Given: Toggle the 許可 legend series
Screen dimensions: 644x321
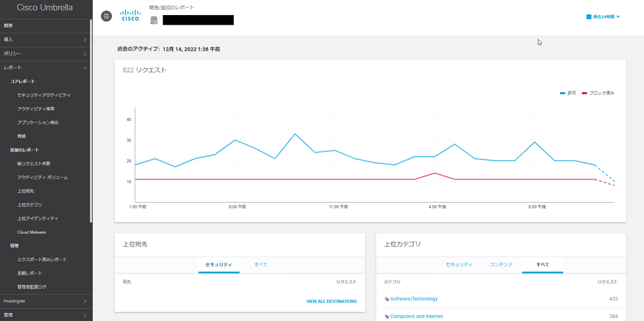Looking at the screenshot, I should (568, 93).
